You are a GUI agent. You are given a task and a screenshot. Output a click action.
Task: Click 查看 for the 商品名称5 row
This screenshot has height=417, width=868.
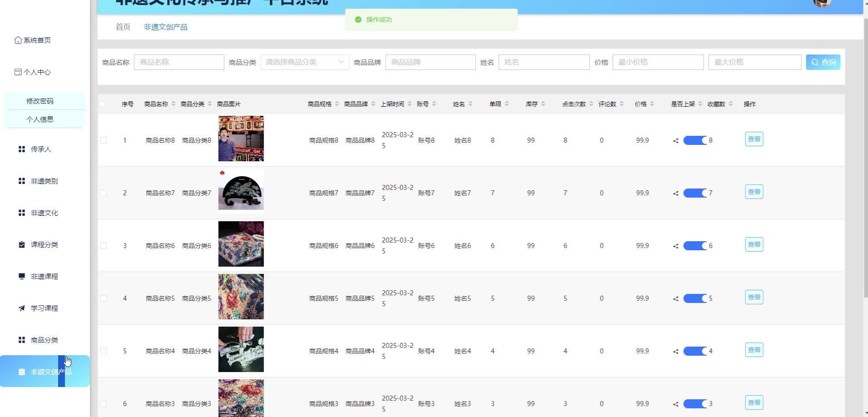click(x=754, y=297)
